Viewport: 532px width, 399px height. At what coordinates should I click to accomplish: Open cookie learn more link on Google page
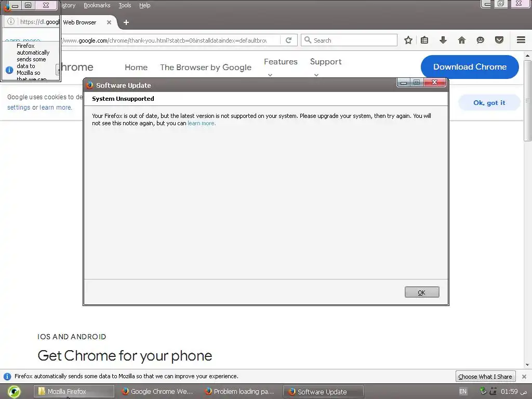click(x=56, y=108)
